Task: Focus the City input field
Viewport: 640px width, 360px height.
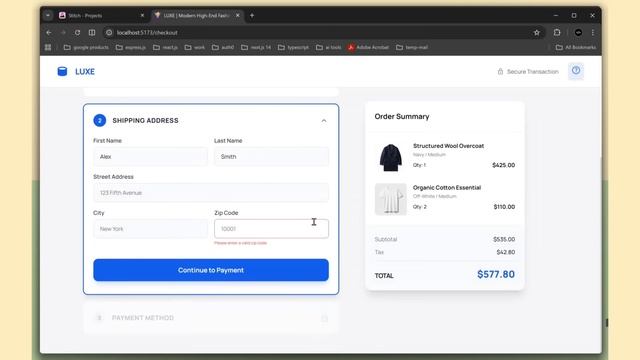Action: (x=150, y=229)
